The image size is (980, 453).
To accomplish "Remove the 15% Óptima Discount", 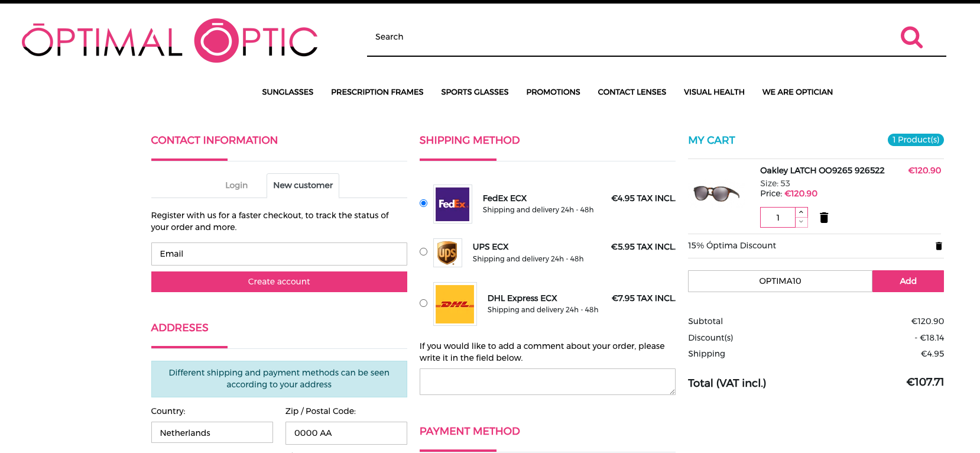I will [x=939, y=246].
